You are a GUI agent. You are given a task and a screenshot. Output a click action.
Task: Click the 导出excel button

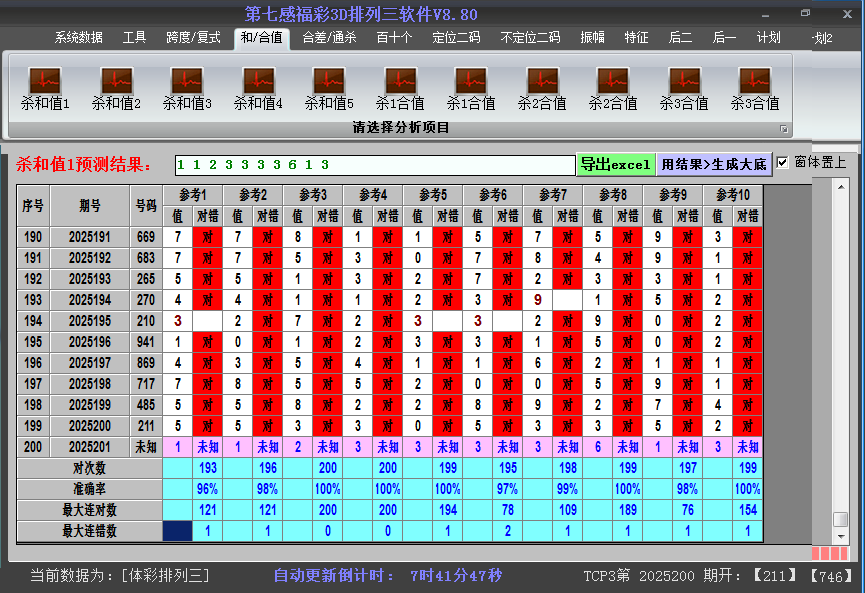pos(616,164)
